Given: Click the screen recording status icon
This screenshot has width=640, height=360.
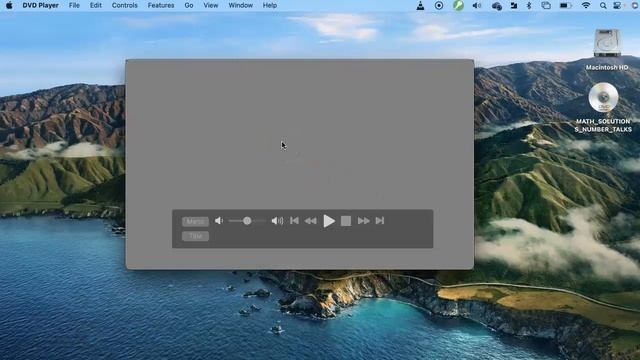Looking at the screenshot, I should [439, 5].
